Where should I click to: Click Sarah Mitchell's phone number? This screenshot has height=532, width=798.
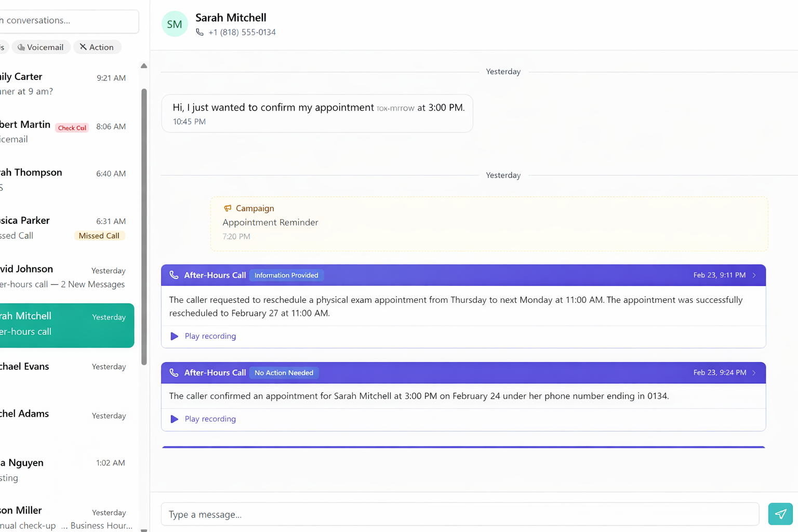pyautogui.click(x=242, y=32)
